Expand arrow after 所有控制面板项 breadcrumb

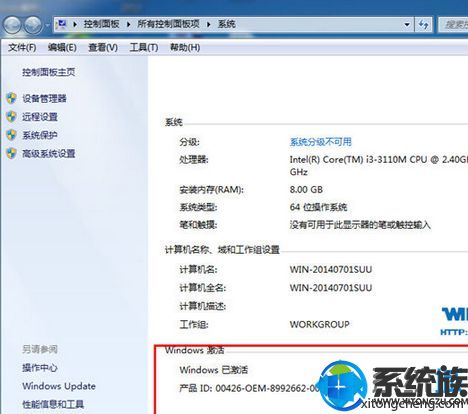tap(209, 24)
